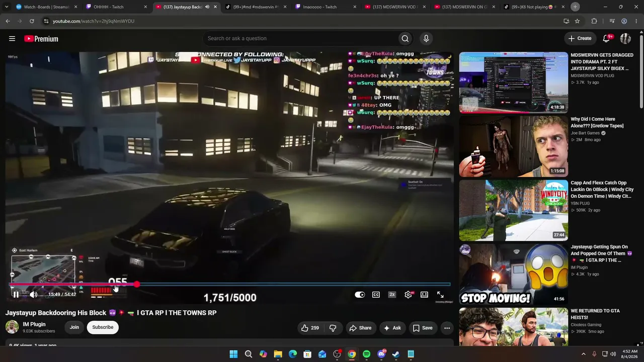Share this video
The height and width of the screenshot is (362, 644).
(x=360, y=328)
